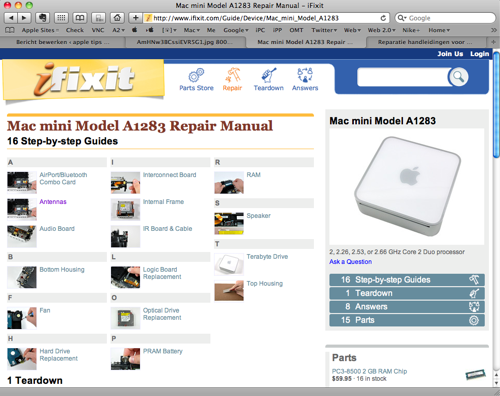The image size is (500, 396).
Task: Expand the Mac bookmarks dropdown
Action: (192, 30)
